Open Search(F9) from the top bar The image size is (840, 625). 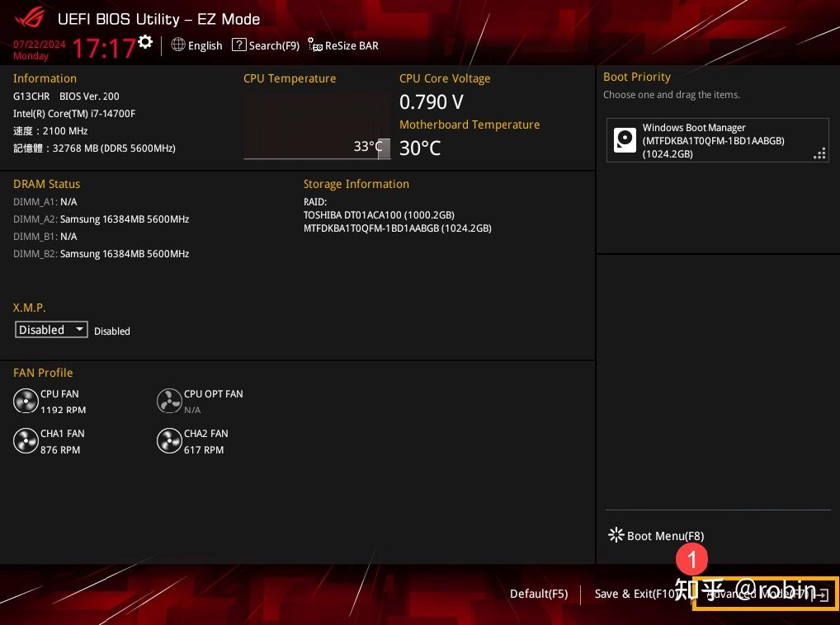tap(265, 45)
